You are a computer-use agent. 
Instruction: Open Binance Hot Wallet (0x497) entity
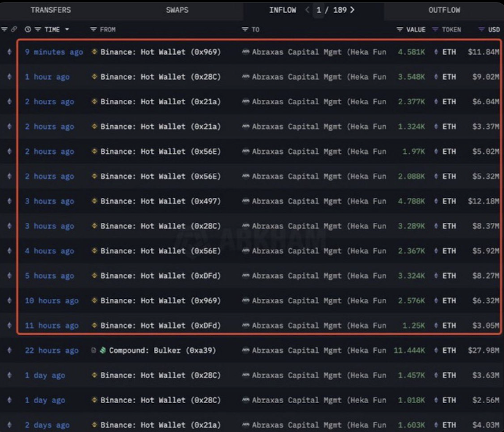[161, 201]
